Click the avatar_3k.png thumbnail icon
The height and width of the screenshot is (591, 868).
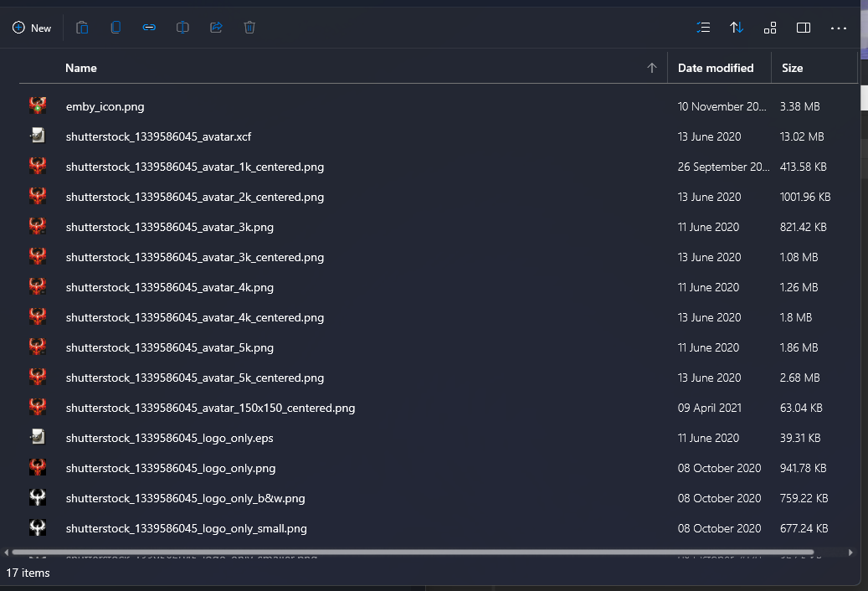[x=38, y=226]
